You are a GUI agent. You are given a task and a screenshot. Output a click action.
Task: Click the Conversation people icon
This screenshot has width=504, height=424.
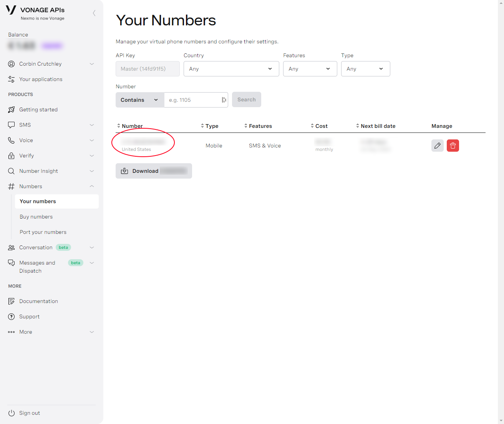pyautogui.click(x=12, y=248)
